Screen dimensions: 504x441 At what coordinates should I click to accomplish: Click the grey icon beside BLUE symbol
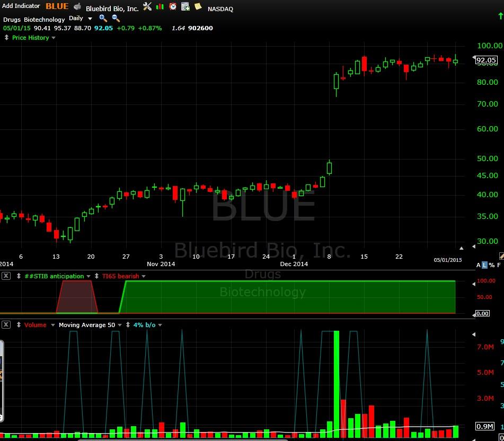click(77, 6)
